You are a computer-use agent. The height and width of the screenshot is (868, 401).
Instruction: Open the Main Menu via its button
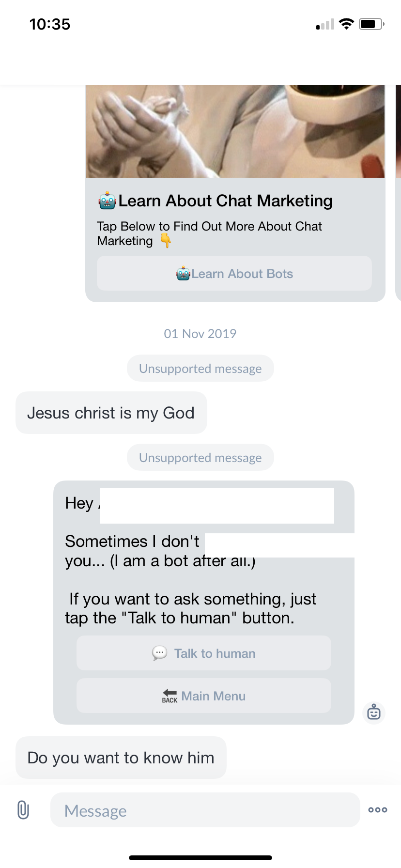click(203, 696)
